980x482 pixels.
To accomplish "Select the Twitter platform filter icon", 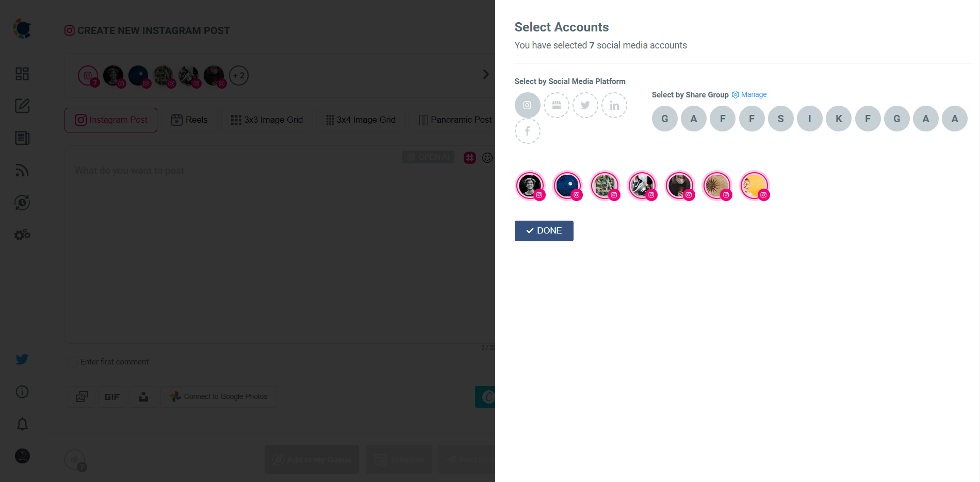I will point(585,105).
